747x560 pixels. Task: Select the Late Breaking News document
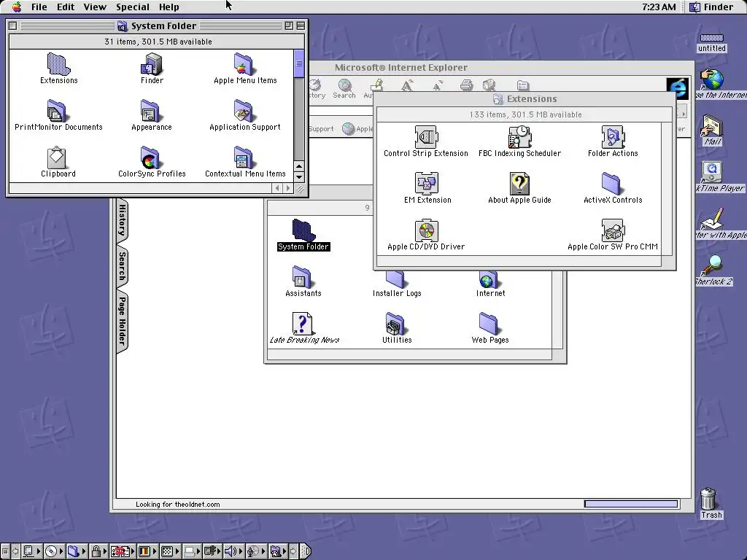coord(302,324)
